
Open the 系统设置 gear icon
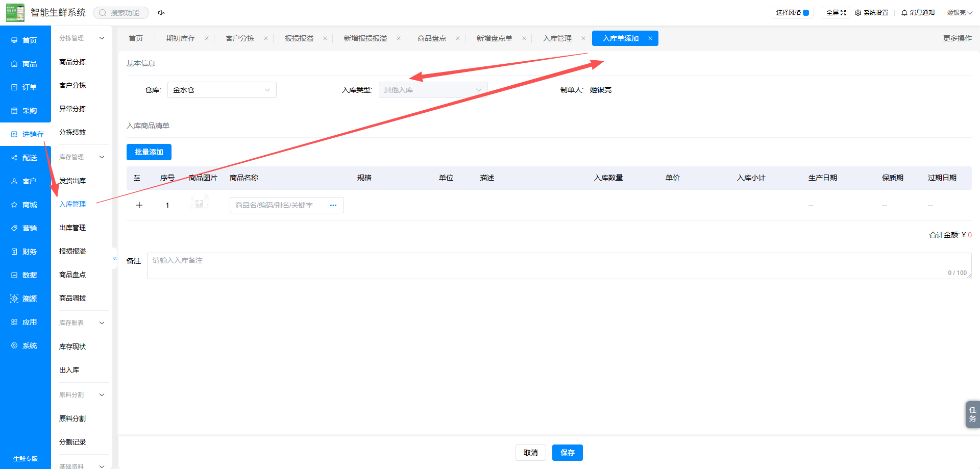tap(858, 13)
